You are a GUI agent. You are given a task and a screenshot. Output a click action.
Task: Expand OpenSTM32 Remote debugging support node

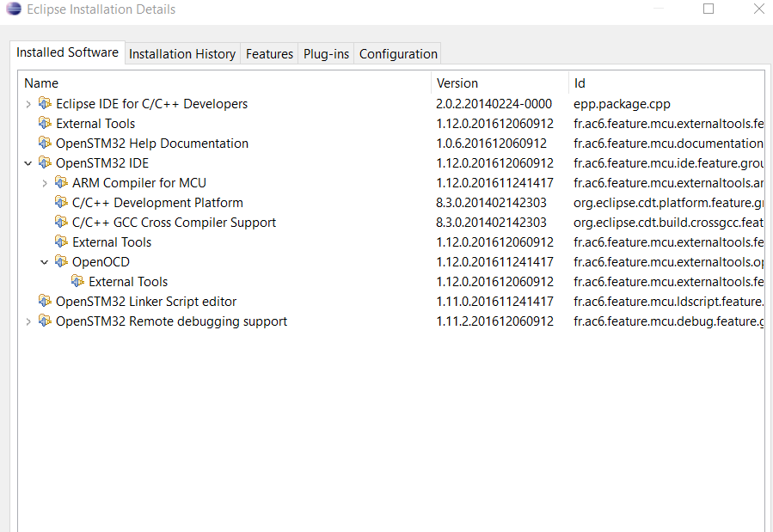28,321
